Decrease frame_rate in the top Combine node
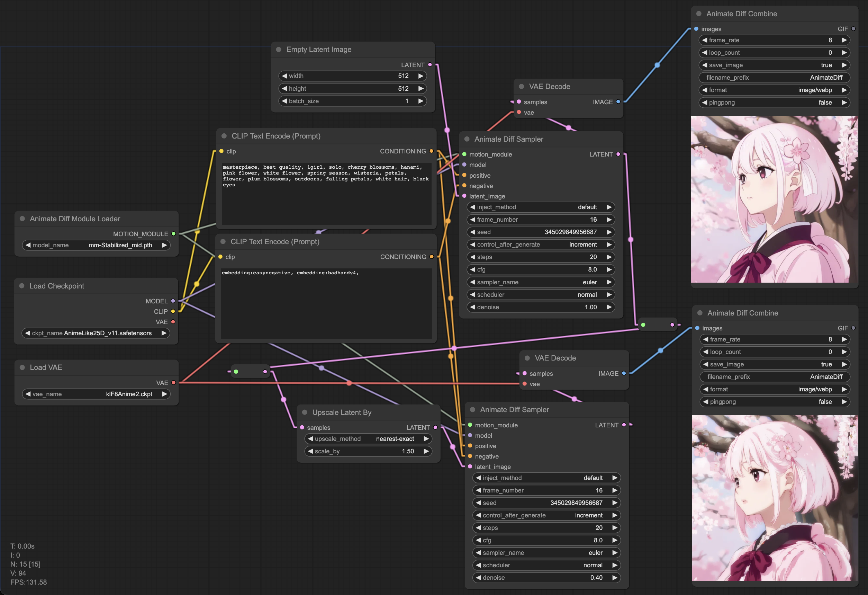Image resolution: width=868 pixels, height=595 pixels. [704, 40]
